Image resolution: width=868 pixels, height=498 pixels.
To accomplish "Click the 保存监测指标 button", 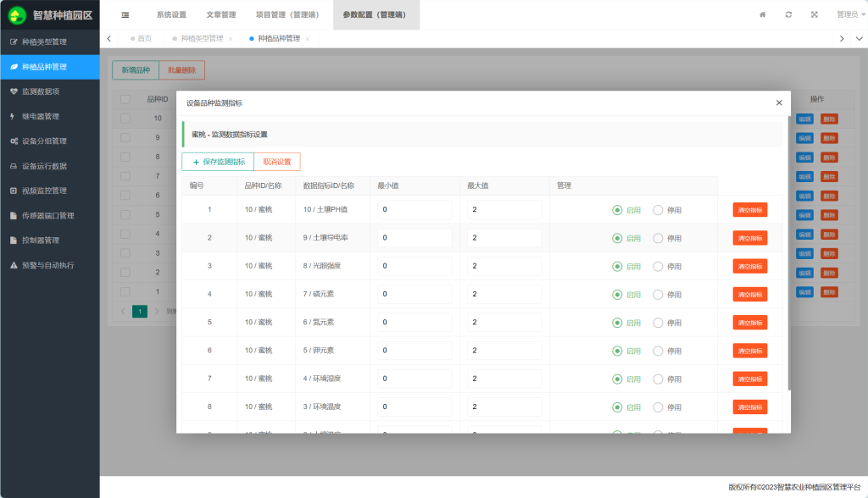I will click(x=218, y=162).
